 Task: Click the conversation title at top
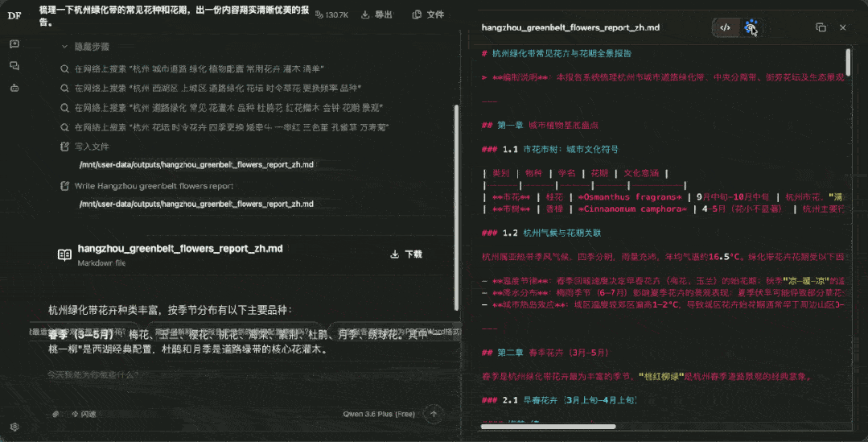click(174, 15)
